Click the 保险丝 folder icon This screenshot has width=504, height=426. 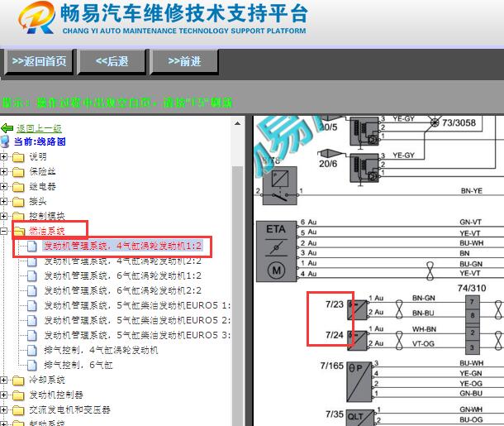[18, 172]
